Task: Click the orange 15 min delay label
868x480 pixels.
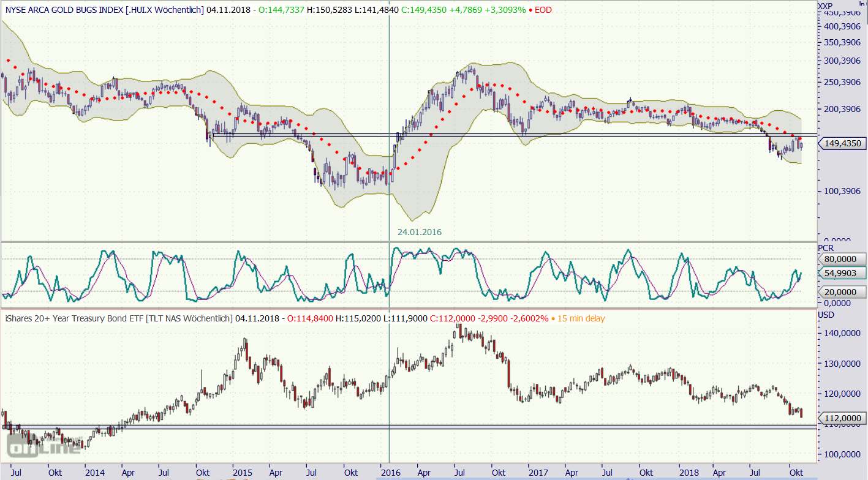Action: pos(583,318)
